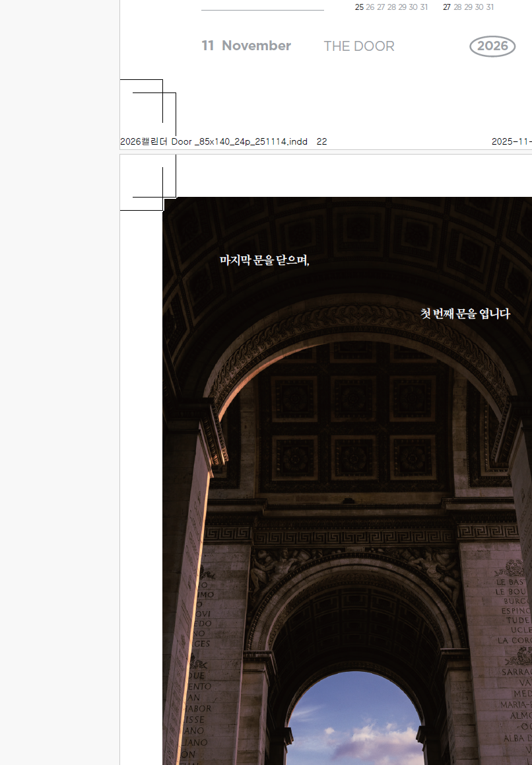Click the "ALBA D" engraving on right pillar
The height and width of the screenshot is (765, 532).
click(517, 738)
